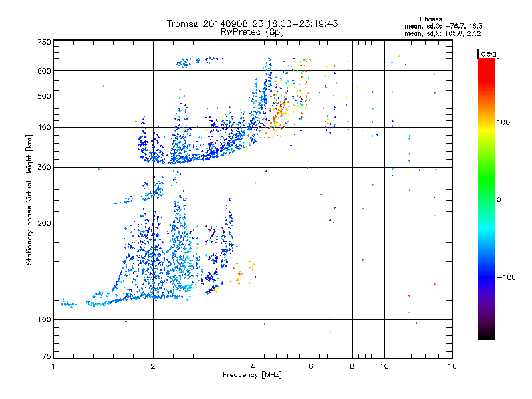The image size is (532, 399).
Task: Click y-axis tick label '300'
Action: pyautogui.click(x=44, y=168)
